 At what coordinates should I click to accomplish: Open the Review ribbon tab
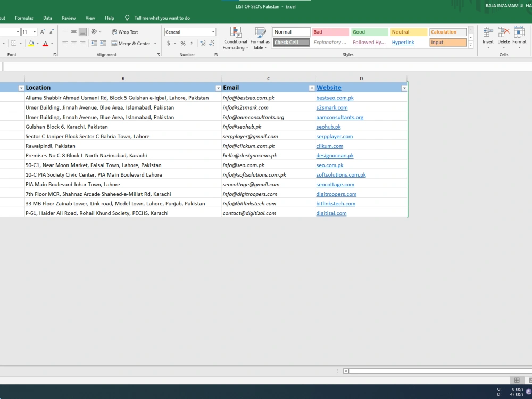tap(69, 18)
